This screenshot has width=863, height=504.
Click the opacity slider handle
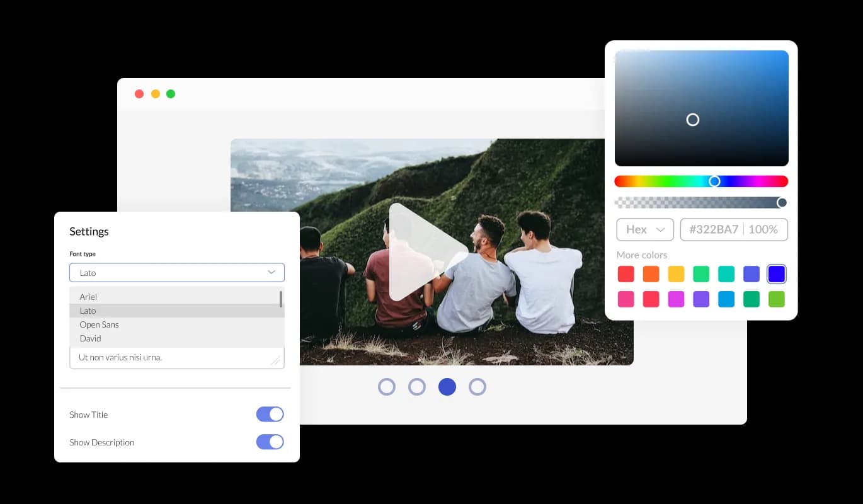point(782,202)
